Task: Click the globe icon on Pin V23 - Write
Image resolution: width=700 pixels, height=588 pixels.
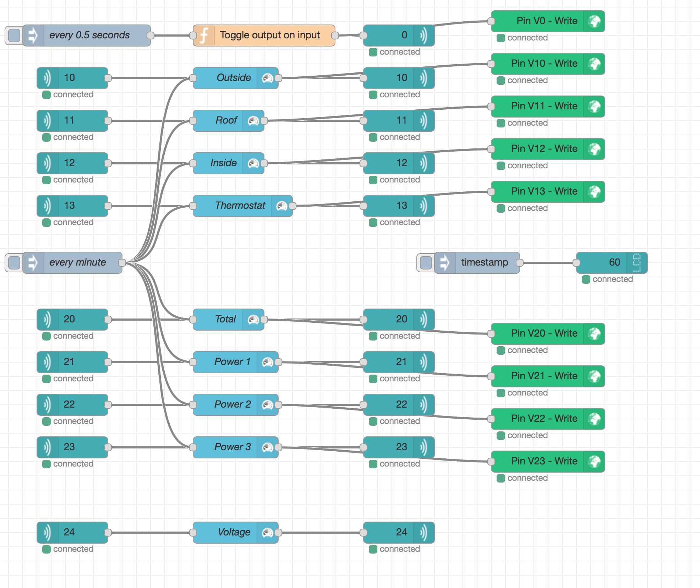Action: 594,462
